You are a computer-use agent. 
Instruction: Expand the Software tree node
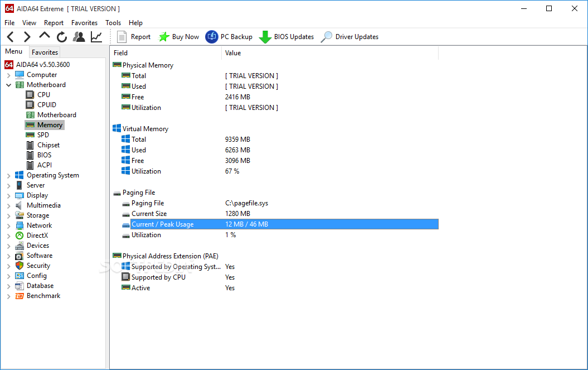pos(8,256)
